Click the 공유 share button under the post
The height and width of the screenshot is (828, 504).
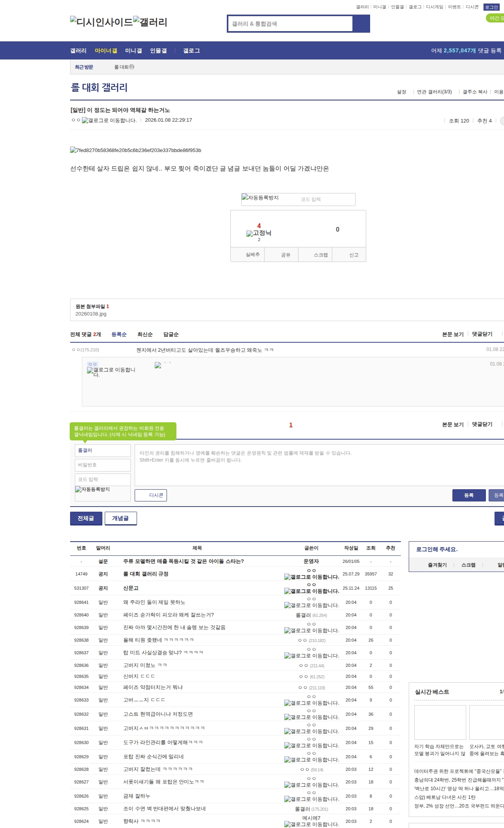285,255
